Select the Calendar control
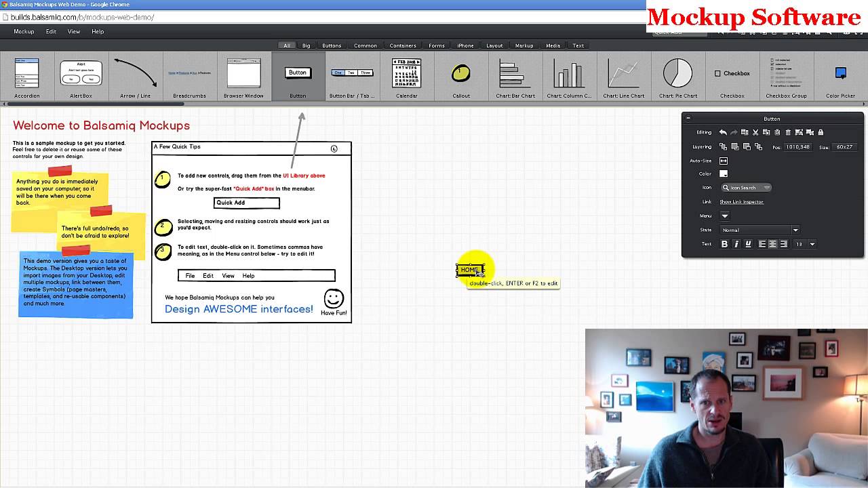This screenshot has width=868, height=488. coord(406,78)
